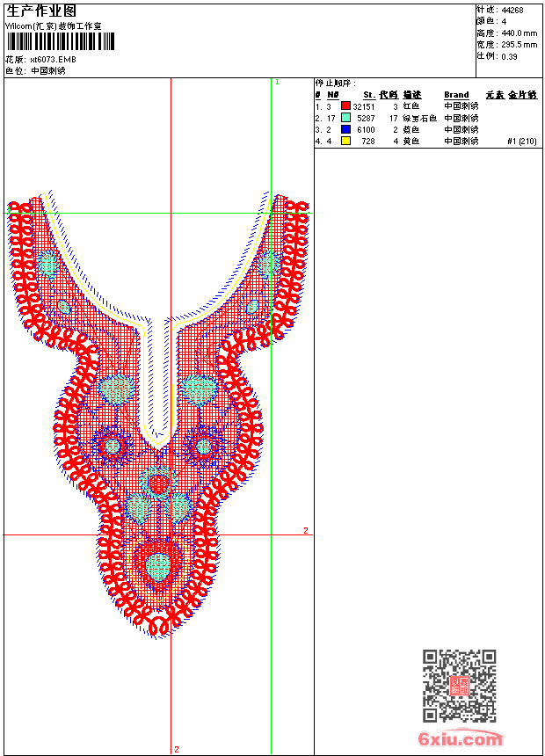545x756 pixels.
Task: Open the 6xiu.com watermark link
Action: coord(461,739)
